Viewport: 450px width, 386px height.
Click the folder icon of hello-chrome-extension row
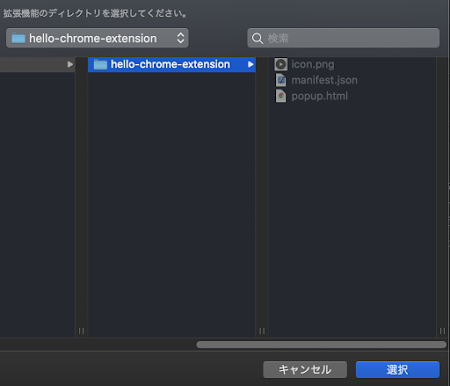pos(100,64)
